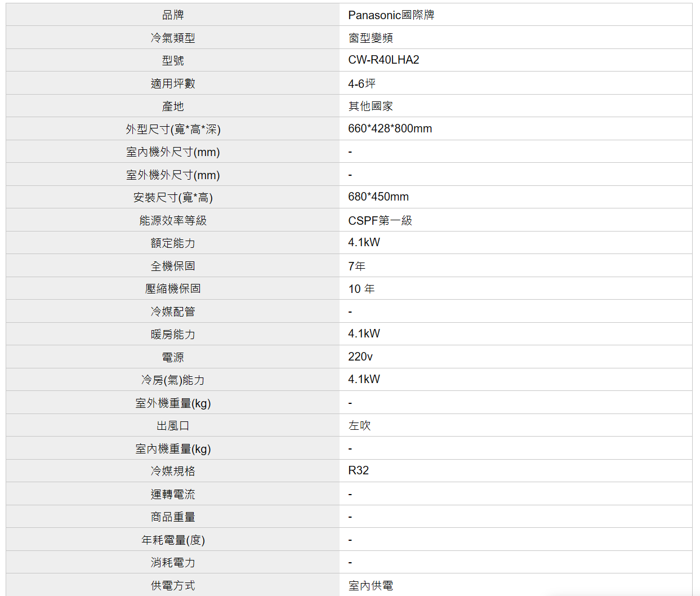Image resolution: width=700 pixels, height=596 pixels.
Task: Select the R32 refrigerant value
Action: (x=358, y=470)
